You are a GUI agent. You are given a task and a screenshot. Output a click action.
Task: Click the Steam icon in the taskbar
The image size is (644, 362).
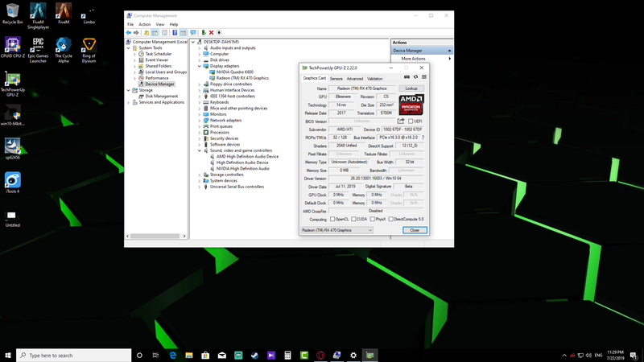click(x=254, y=355)
